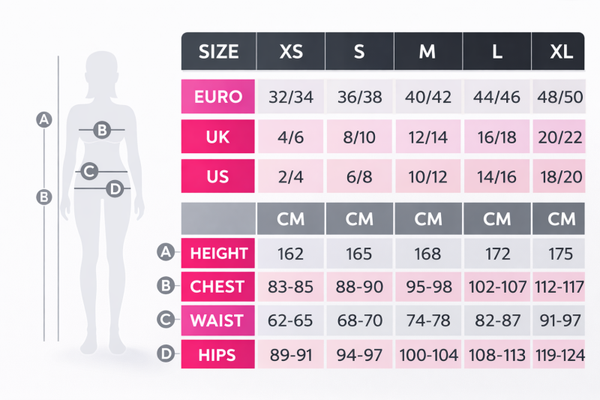Click the C marker beside the WAIST label

point(166,320)
